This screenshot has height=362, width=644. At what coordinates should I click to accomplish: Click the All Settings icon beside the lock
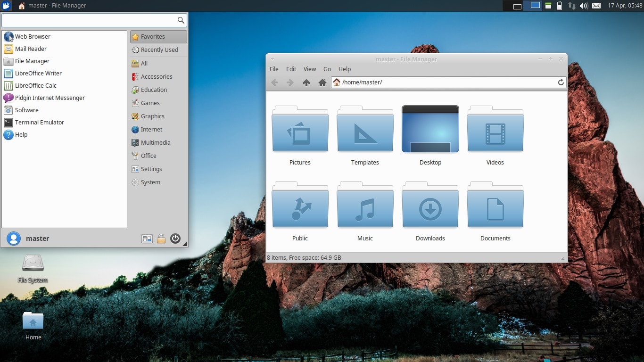[147, 239]
